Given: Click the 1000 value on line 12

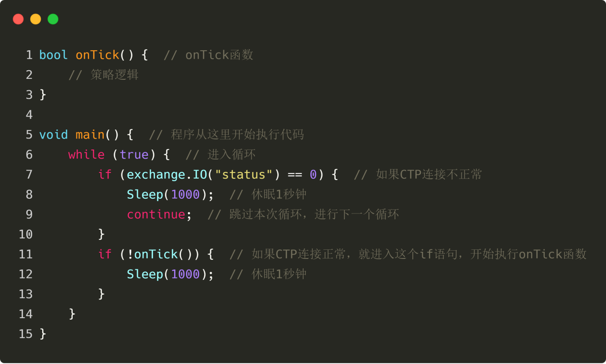Looking at the screenshot, I should (x=185, y=274).
